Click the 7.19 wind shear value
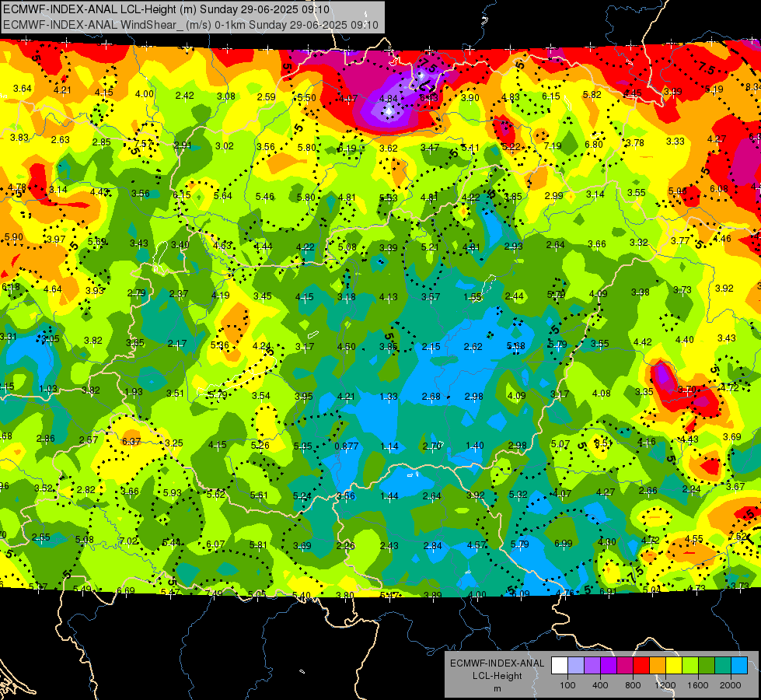 tap(553, 145)
